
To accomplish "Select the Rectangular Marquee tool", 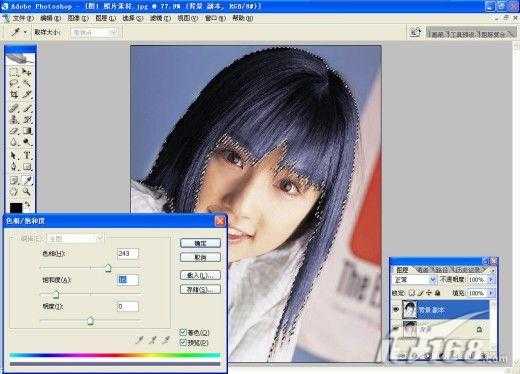I will (14, 71).
